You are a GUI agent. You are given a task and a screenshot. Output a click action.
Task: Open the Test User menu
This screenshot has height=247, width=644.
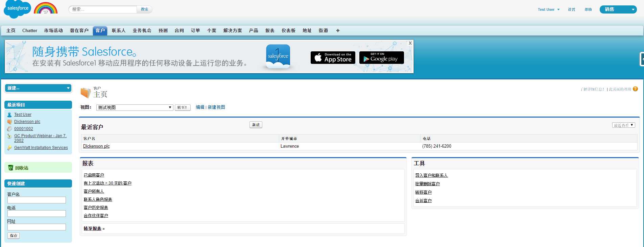tap(548, 9)
